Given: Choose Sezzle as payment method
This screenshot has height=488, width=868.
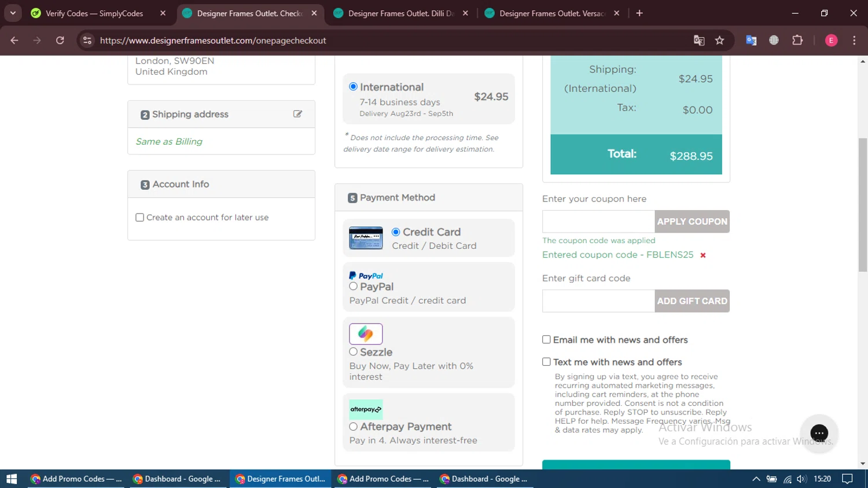Looking at the screenshot, I should pyautogui.click(x=353, y=352).
